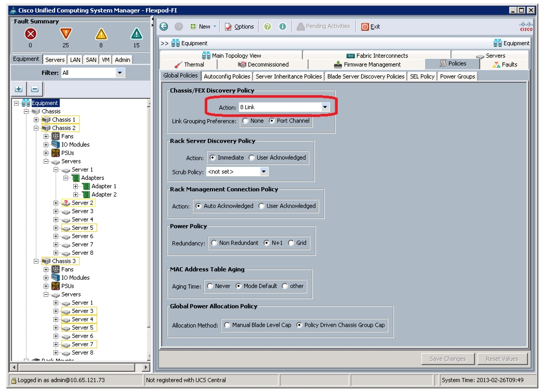Click the New toolbar button
The width and height of the screenshot is (543, 392).
tap(201, 27)
